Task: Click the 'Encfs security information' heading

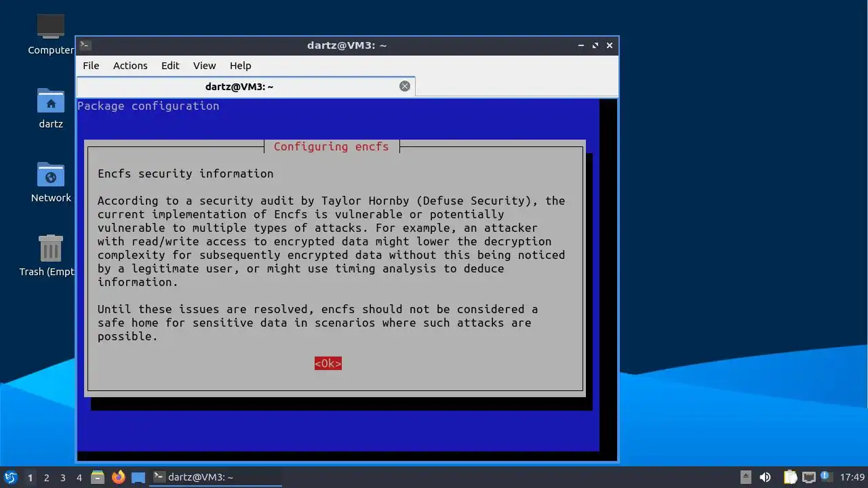Action: pyautogui.click(x=185, y=174)
